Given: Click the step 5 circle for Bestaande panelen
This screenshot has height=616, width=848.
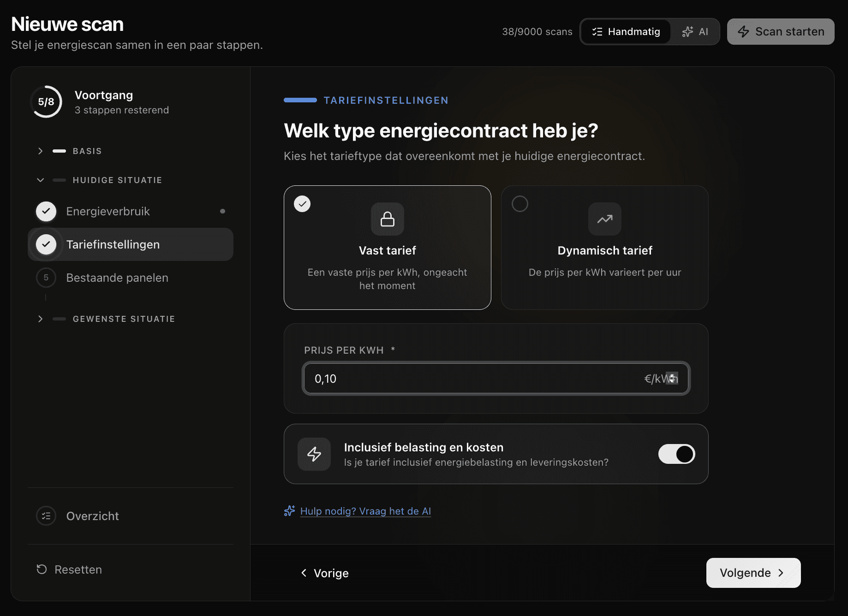Looking at the screenshot, I should coord(46,278).
